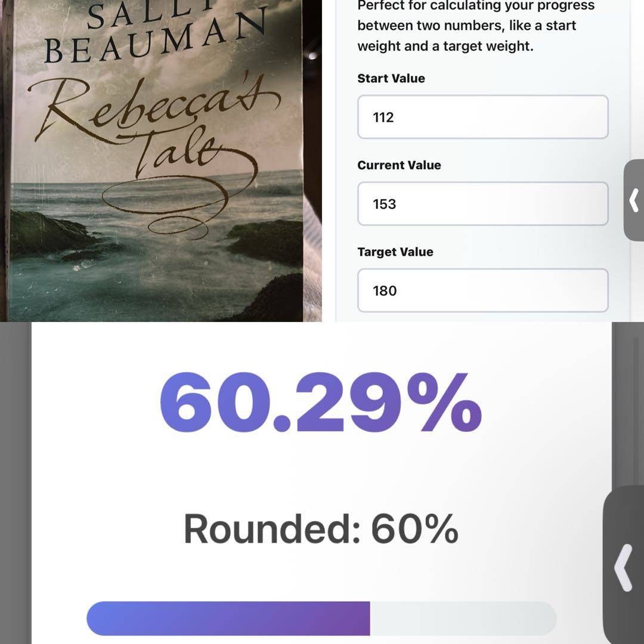Click the 60.29% result figure

321,403
